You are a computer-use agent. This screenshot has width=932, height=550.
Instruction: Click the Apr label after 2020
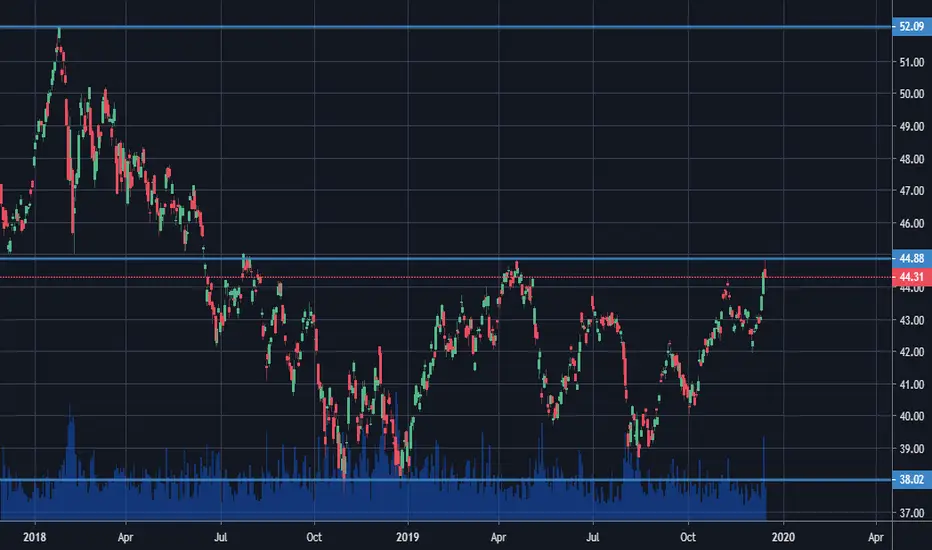click(x=876, y=538)
